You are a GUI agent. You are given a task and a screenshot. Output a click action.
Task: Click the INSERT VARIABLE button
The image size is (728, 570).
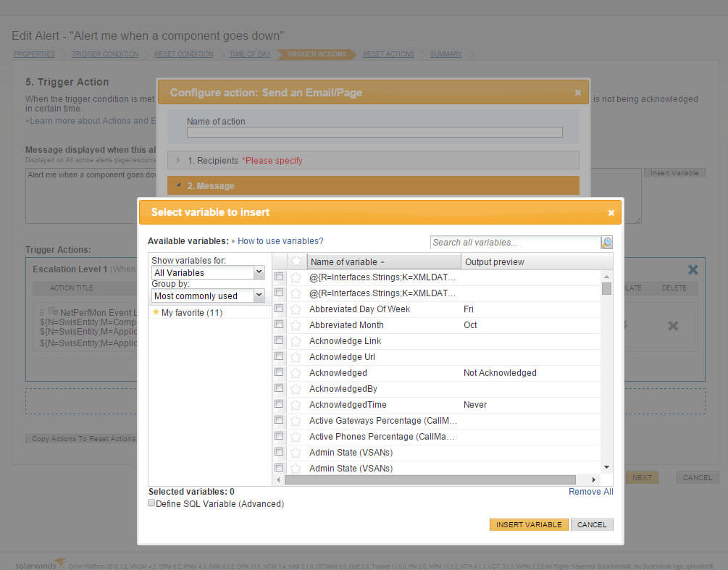(529, 524)
